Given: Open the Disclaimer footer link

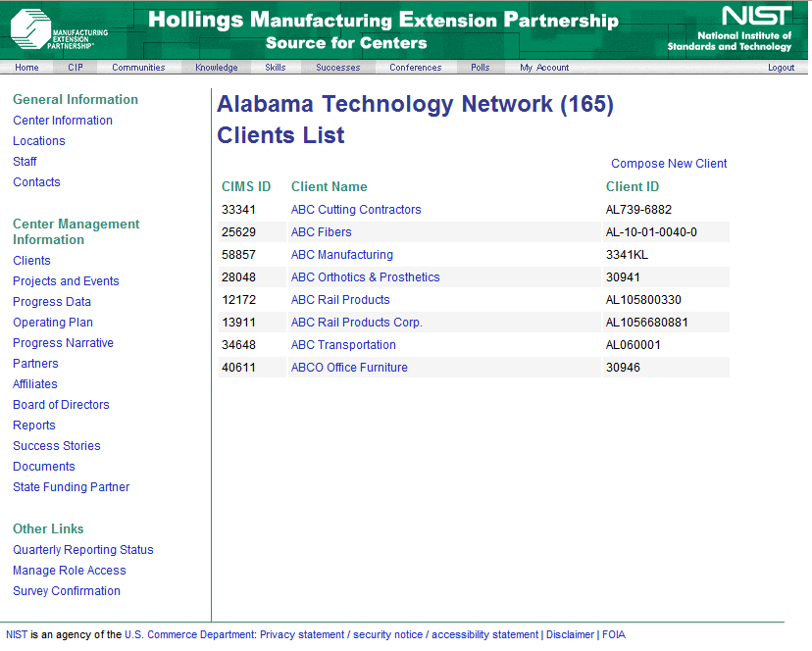Looking at the screenshot, I should [x=570, y=634].
